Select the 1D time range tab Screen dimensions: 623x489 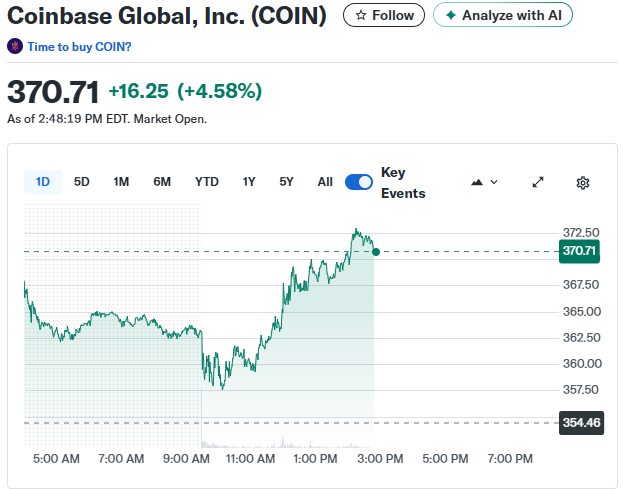[x=43, y=182]
